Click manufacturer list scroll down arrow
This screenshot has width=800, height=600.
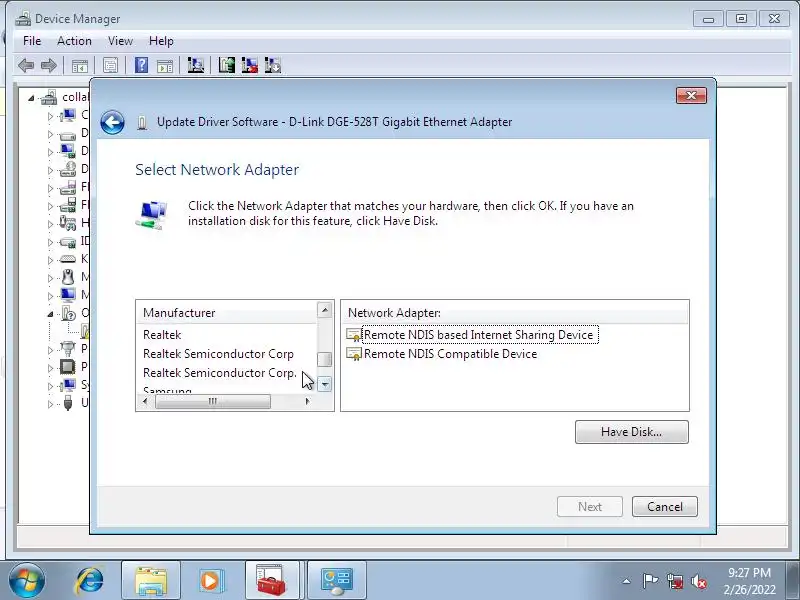[x=324, y=384]
